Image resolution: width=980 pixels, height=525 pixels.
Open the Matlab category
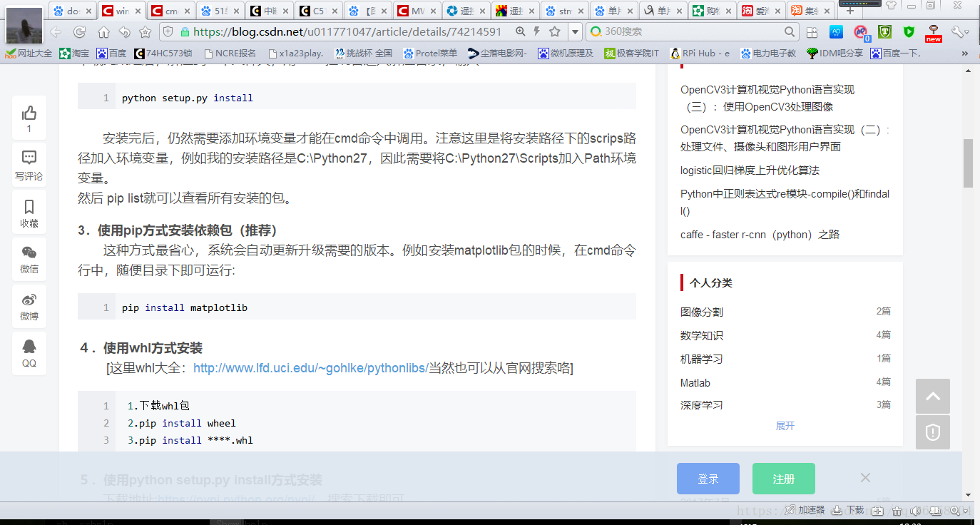click(695, 382)
